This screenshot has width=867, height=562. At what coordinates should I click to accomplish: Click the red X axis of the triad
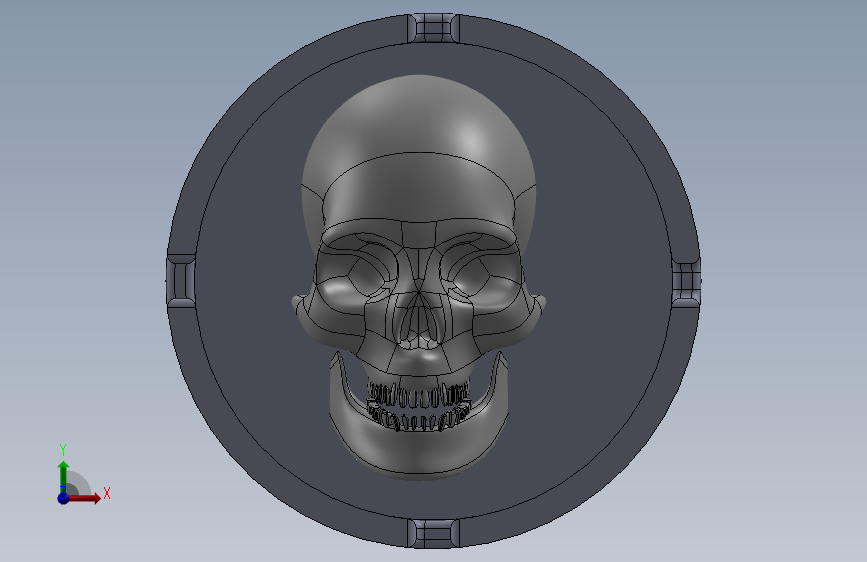tap(84, 498)
